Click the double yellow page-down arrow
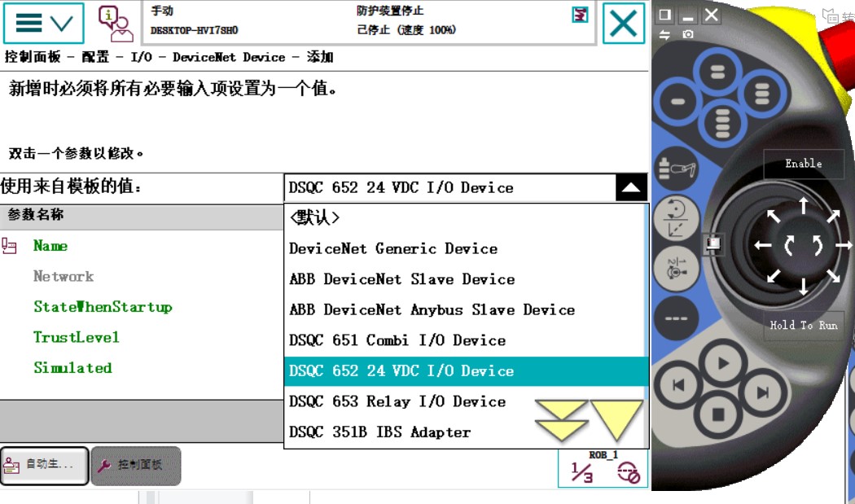This screenshot has width=855, height=504. click(x=561, y=421)
